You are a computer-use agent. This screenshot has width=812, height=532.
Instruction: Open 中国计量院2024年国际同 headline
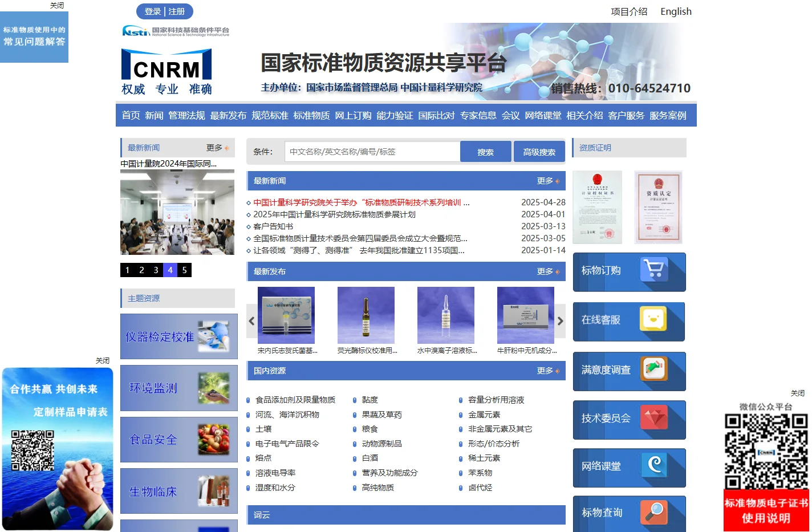pyautogui.click(x=169, y=164)
